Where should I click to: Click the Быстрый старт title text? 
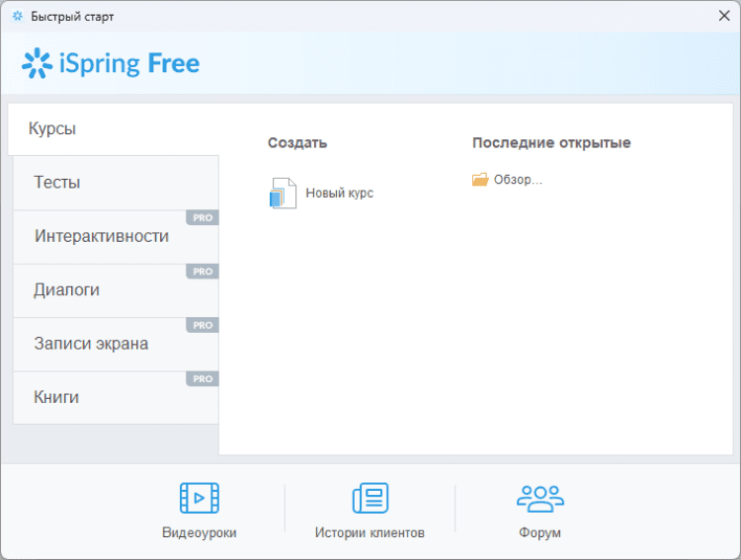(72, 17)
